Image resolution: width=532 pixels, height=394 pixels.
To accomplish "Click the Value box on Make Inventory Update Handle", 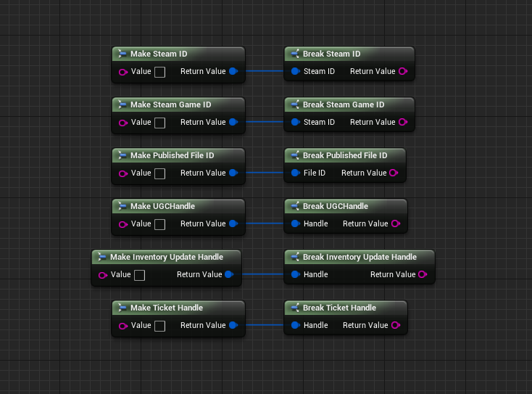I will [139, 275].
